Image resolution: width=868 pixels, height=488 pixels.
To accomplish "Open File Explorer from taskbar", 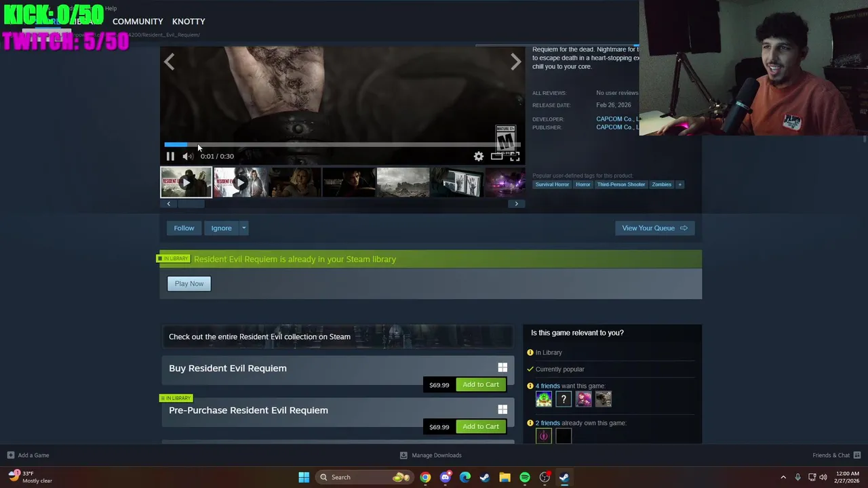I will tap(505, 477).
